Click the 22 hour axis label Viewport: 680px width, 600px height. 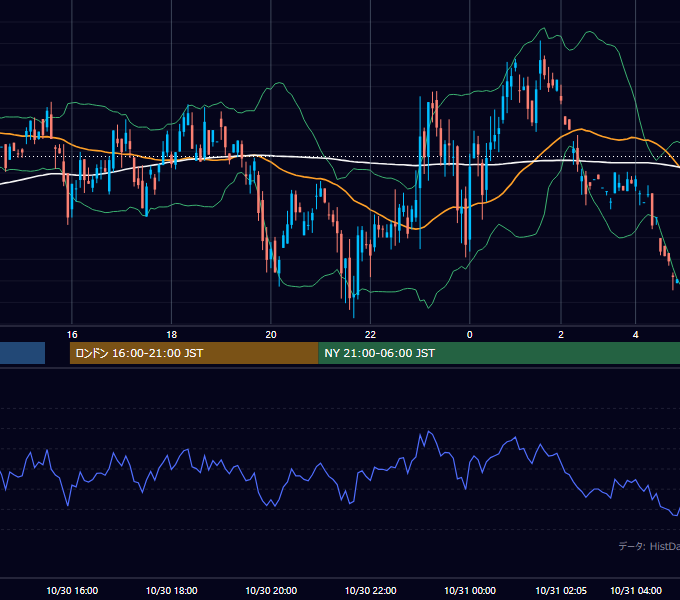(x=370, y=335)
